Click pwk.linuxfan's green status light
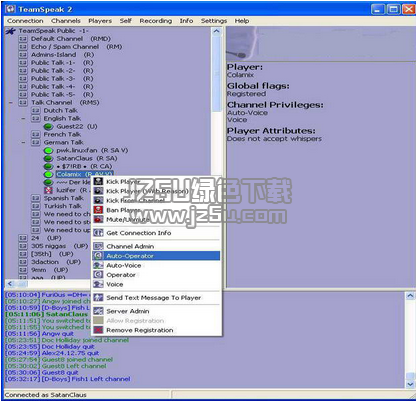Screen dimensions: 416x402 tap(49, 151)
